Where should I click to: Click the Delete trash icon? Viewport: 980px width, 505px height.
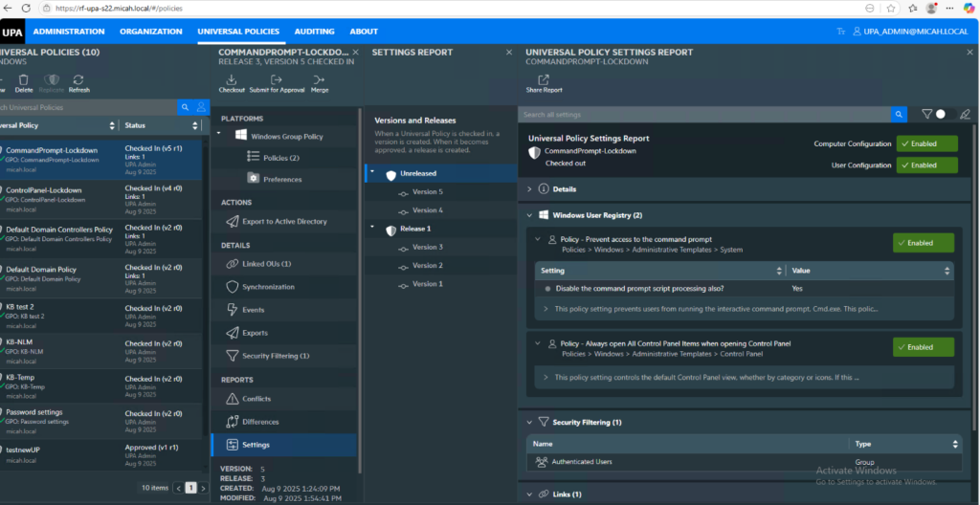tap(25, 79)
